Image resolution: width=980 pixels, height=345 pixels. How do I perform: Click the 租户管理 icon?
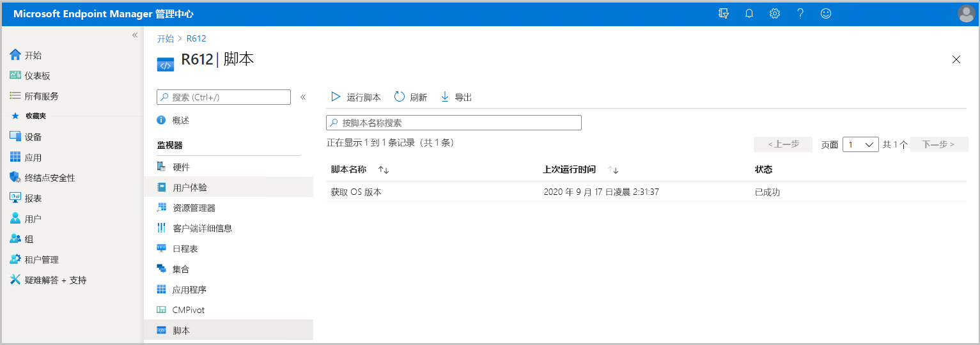point(15,259)
